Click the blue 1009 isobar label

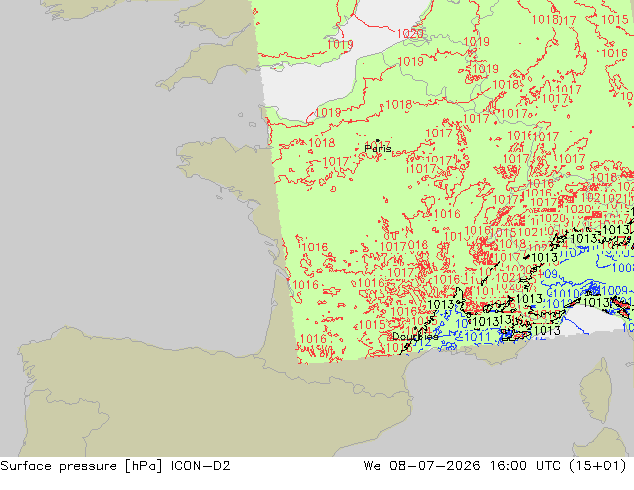pyautogui.click(x=614, y=291)
